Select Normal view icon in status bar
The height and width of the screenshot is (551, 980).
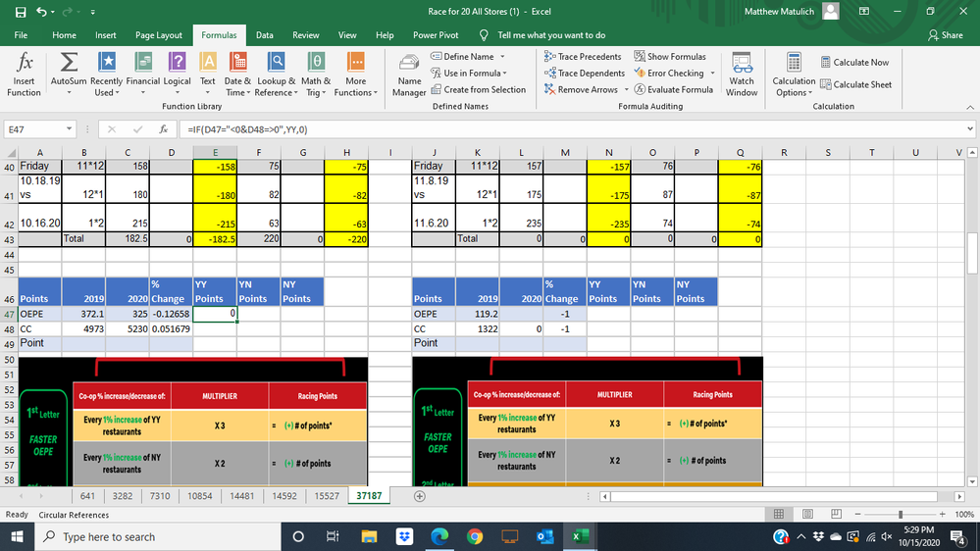click(779, 514)
